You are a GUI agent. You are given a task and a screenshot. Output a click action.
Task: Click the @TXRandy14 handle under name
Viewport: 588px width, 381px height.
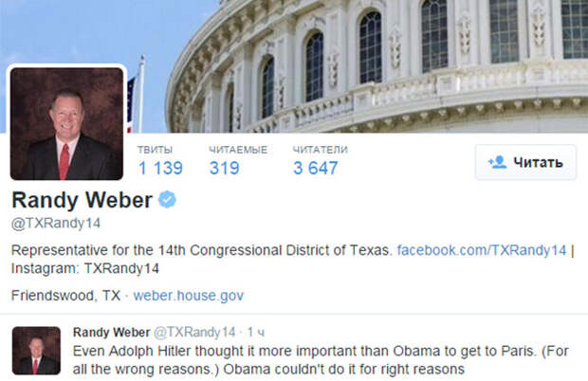56,224
